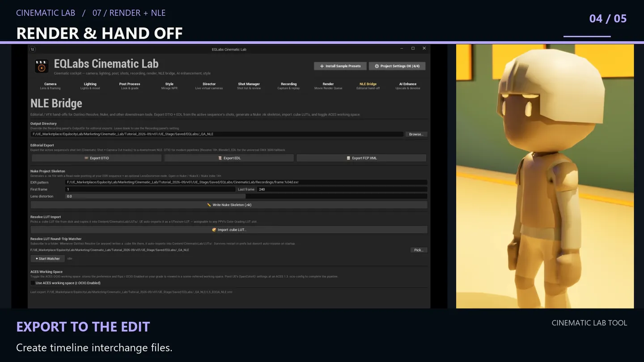This screenshot has height=362, width=644.
Task: Click Pick button for LUT watcher folder
Action: point(419,250)
